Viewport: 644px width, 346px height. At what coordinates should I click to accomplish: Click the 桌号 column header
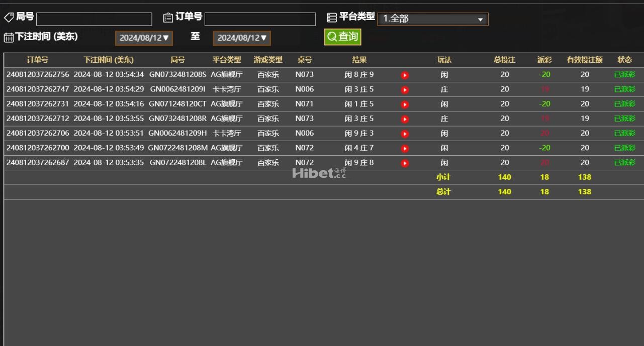(x=305, y=60)
